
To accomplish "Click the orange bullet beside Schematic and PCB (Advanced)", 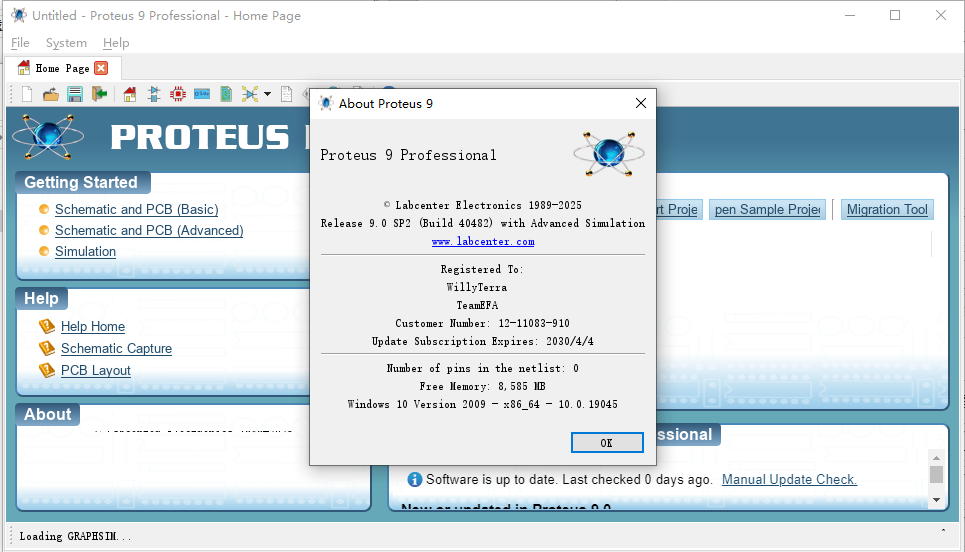I will point(44,230).
